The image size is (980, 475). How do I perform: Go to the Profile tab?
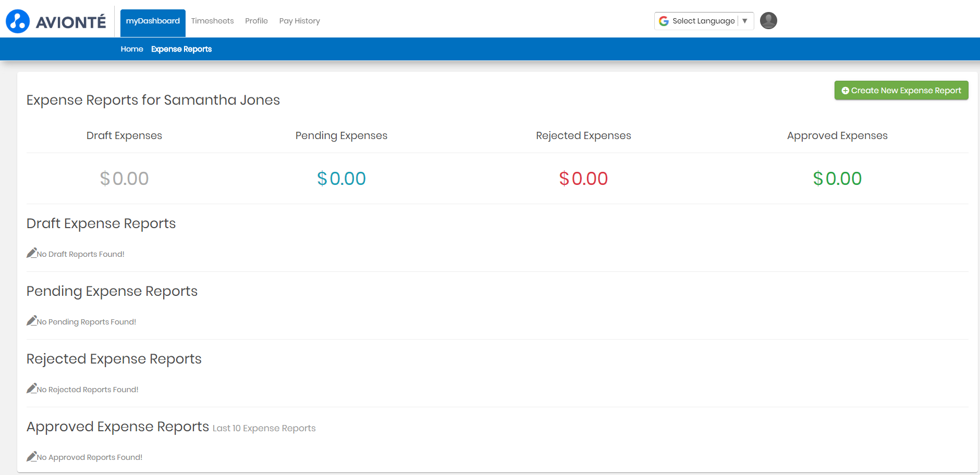[256, 21]
